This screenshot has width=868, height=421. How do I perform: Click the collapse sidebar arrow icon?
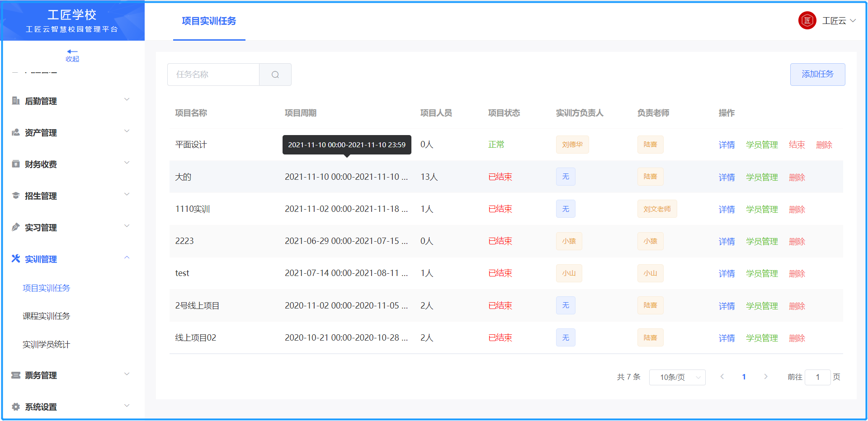(x=72, y=52)
